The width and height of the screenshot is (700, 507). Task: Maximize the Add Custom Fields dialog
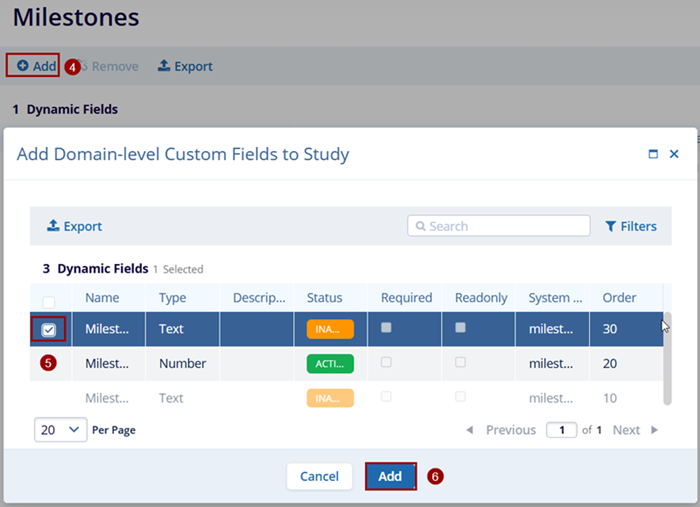pyautogui.click(x=653, y=155)
